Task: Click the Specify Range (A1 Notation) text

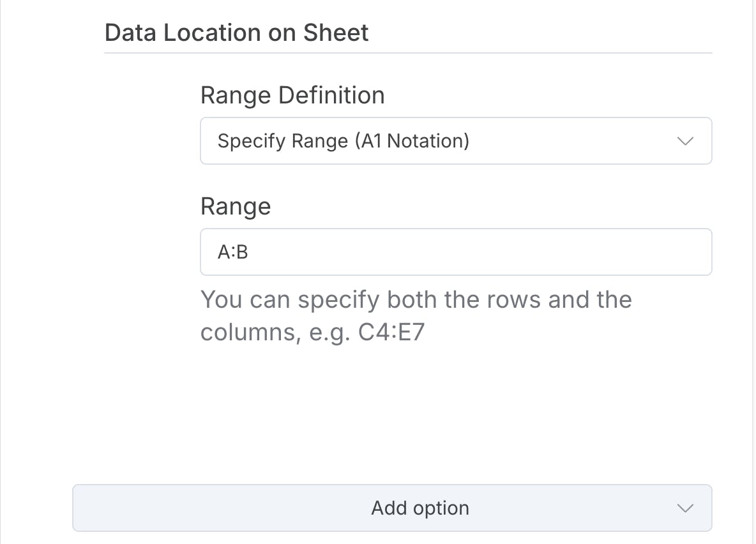Action: tap(343, 141)
